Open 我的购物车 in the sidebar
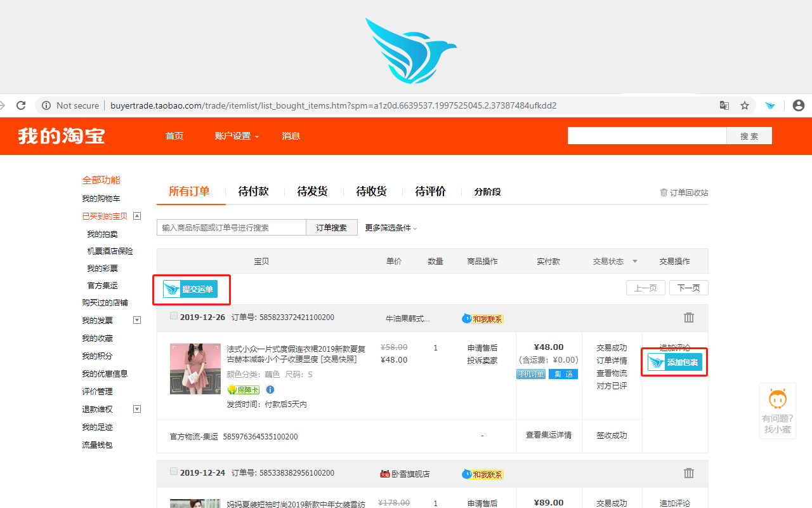The image size is (812, 508). click(x=101, y=199)
